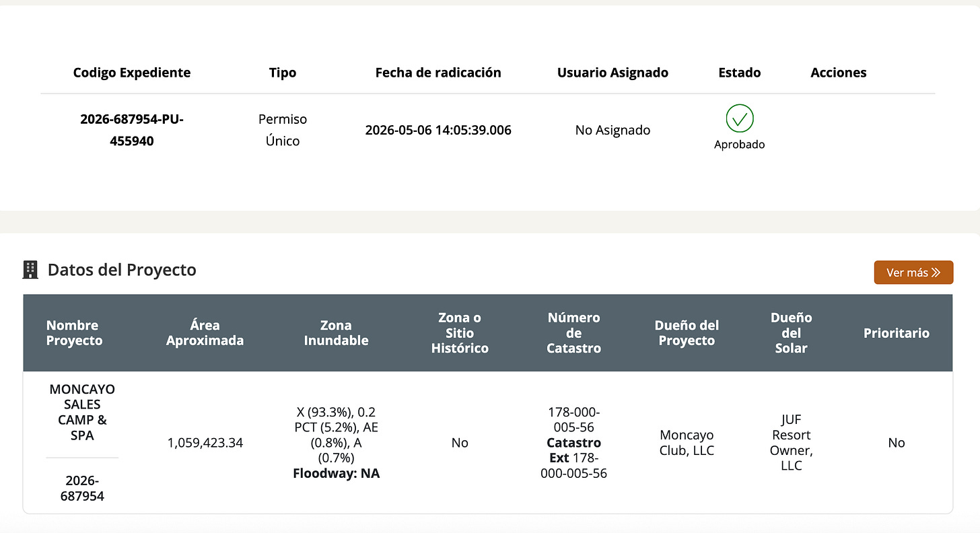Select the Permiso Único type cell
The height and width of the screenshot is (533, 980).
pyautogui.click(x=283, y=130)
